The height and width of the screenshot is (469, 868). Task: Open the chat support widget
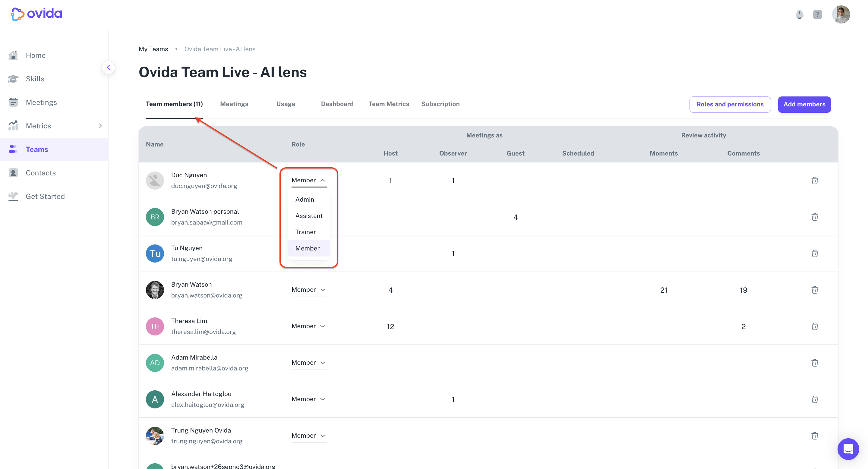(x=848, y=449)
